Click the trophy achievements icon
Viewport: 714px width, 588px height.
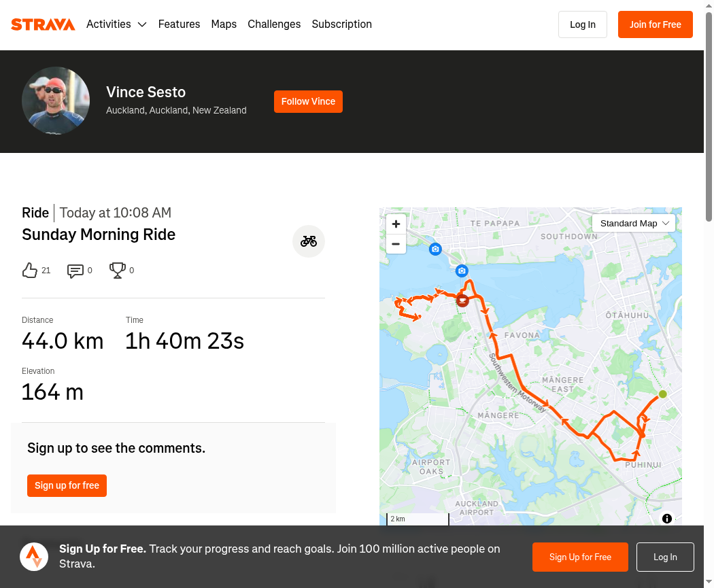tap(117, 271)
